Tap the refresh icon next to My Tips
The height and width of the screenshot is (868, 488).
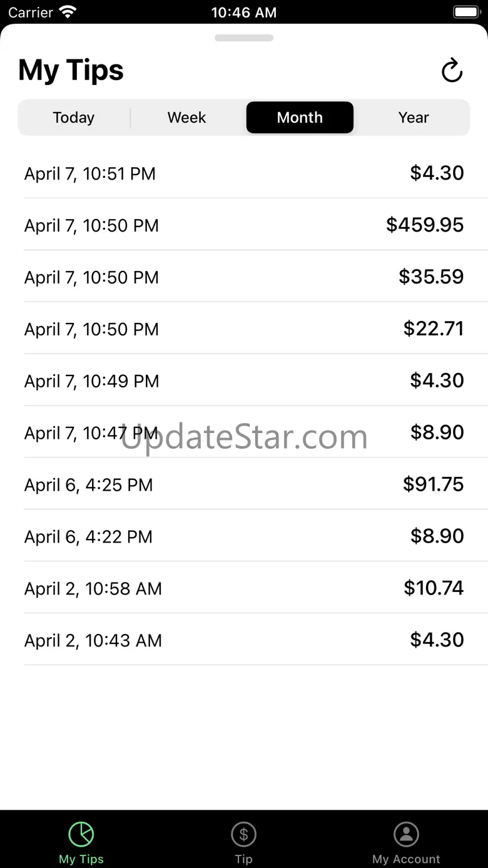452,71
